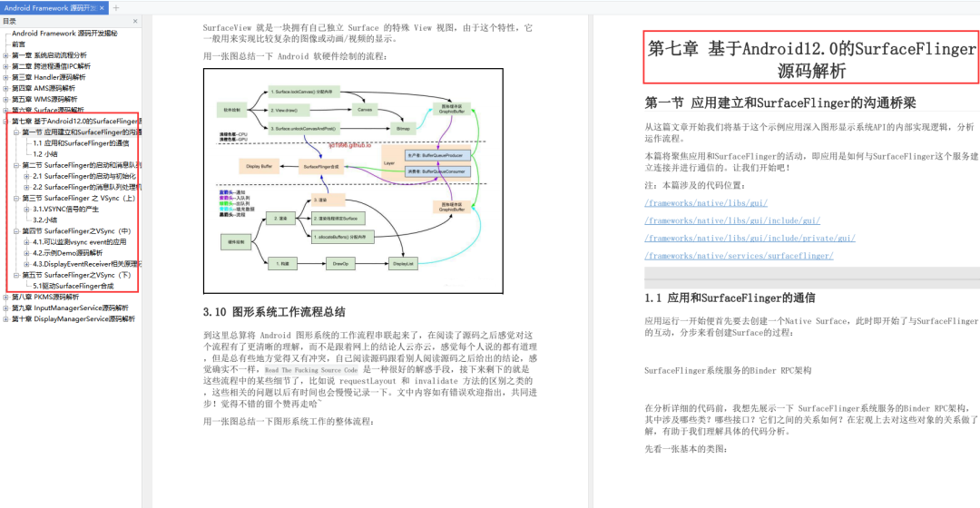Click the Android drawing flow diagram
This screenshot has height=508, width=980.
tap(353, 181)
